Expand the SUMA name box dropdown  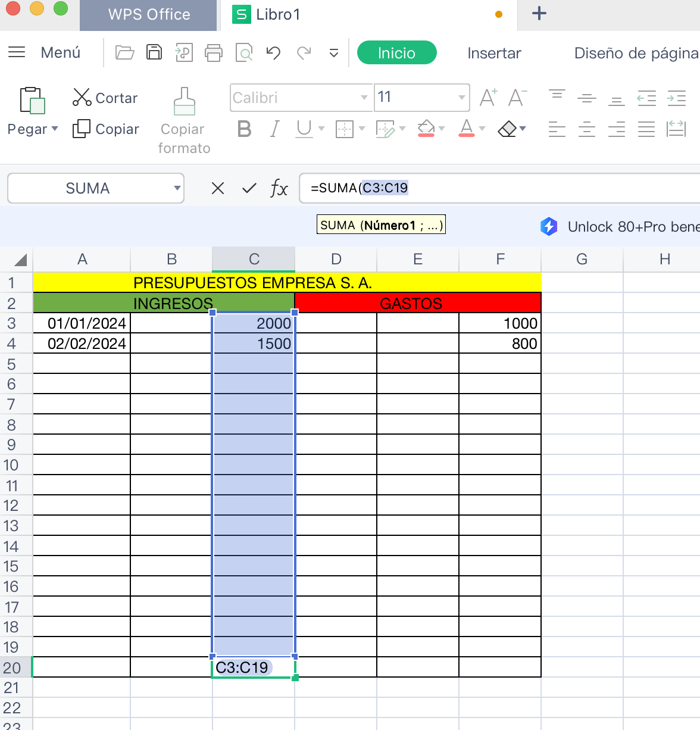pos(177,189)
